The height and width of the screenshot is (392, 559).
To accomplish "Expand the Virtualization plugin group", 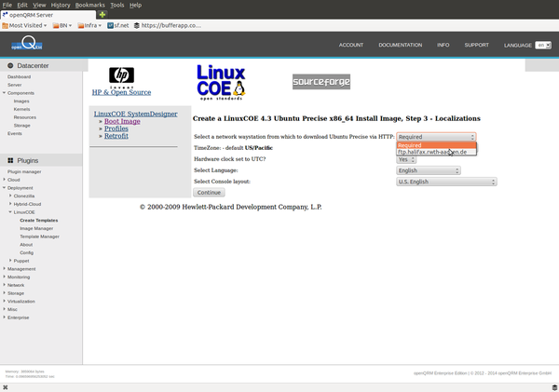I will [5, 301].
